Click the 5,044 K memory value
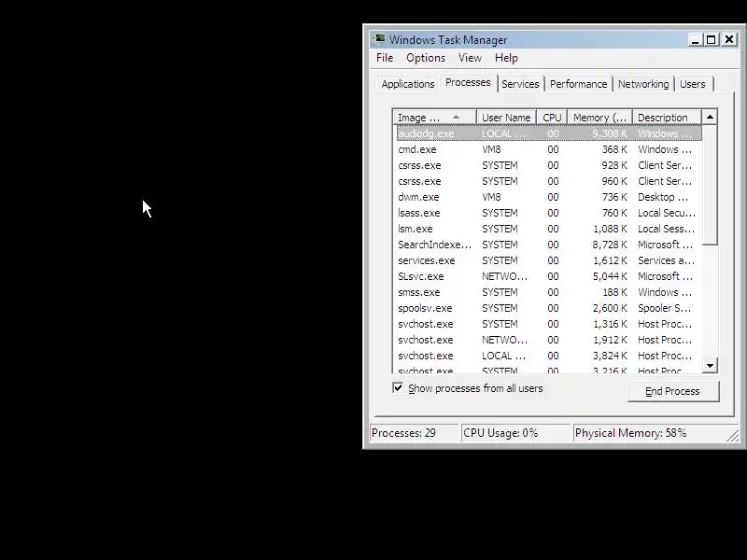The height and width of the screenshot is (560, 747). click(610, 276)
